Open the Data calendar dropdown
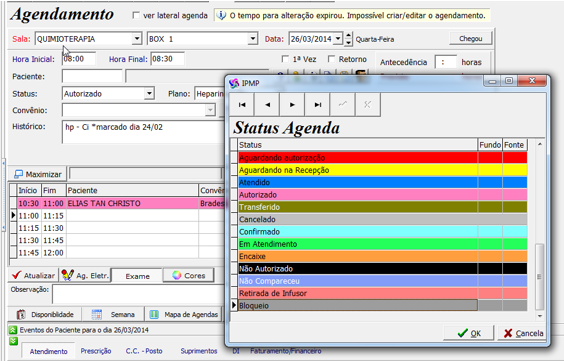The width and height of the screenshot is (564, 361). pyautogui.click(x=338, y=38)
